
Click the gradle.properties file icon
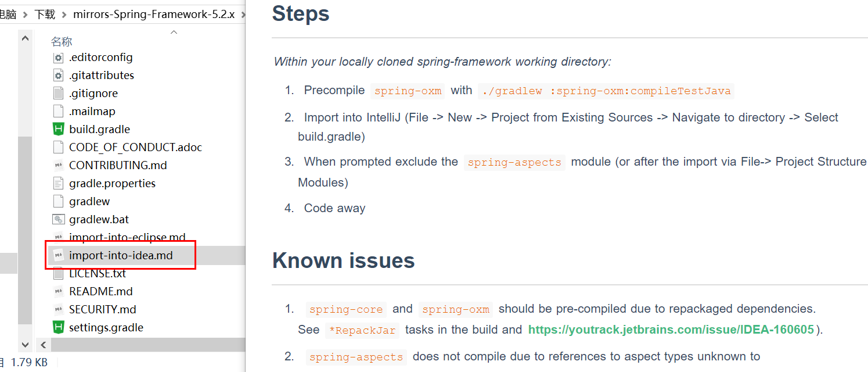click(58, 183)
